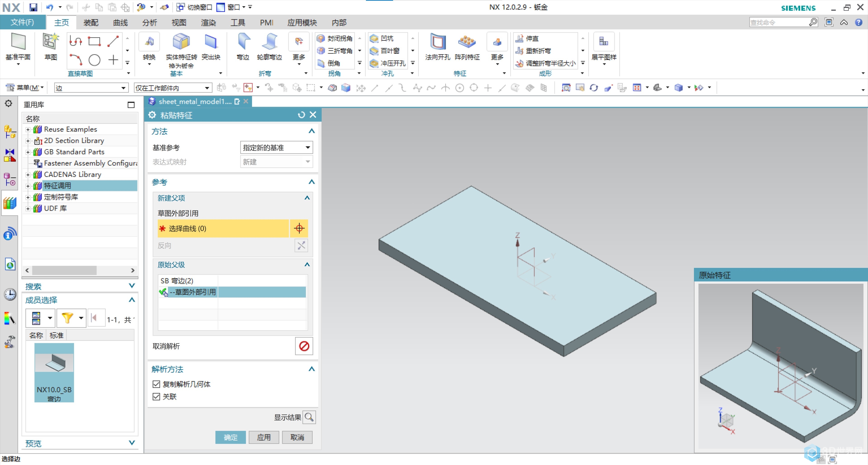The width and height of the screenshot is (868, 465).
Task: Click the 冲压开孔 drawn cutout tool
Action: point(387,63)
